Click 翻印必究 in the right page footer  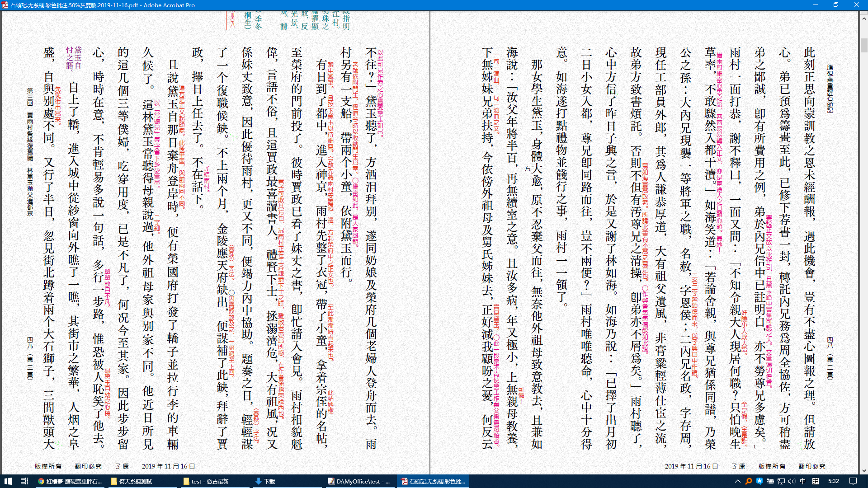point(812,466)
